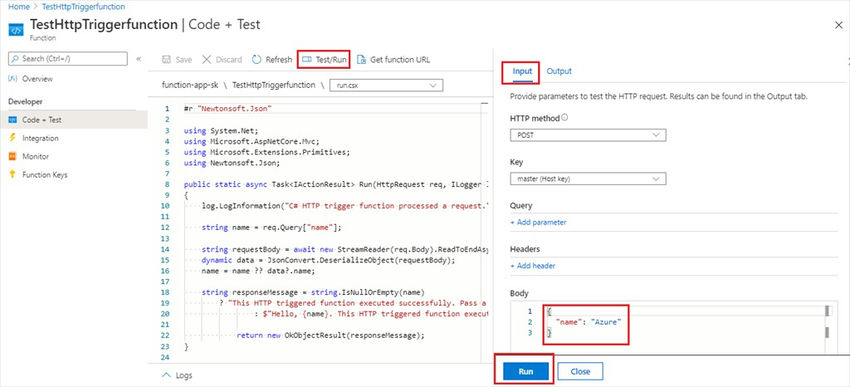This screenshot has width=850, height=387.
Task: Click the Code + Test sidebar icon
Action: point(13,120)
